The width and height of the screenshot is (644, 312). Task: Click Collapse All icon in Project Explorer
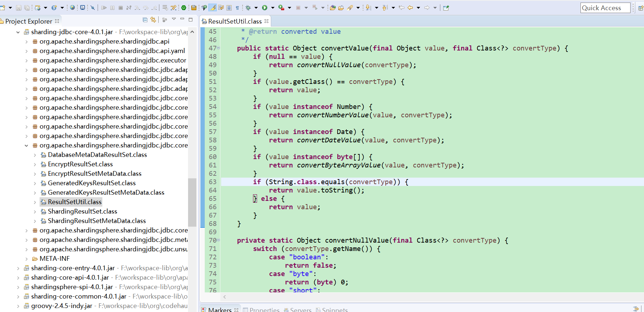[x=145, y=20]
